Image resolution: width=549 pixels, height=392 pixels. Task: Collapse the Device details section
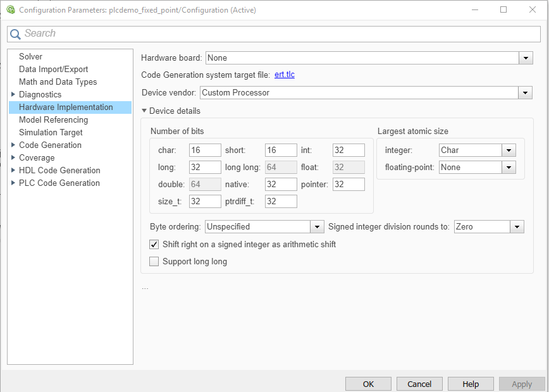[144, 111]
